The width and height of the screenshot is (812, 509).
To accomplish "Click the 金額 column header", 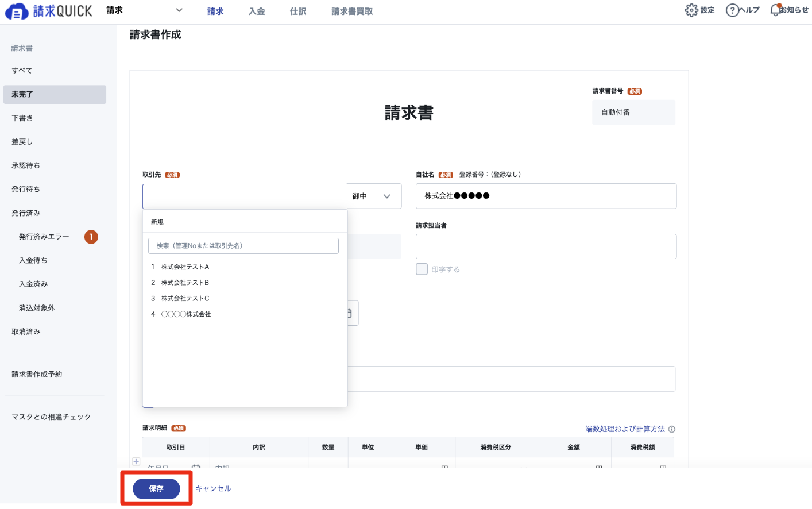I will point(574,447).
